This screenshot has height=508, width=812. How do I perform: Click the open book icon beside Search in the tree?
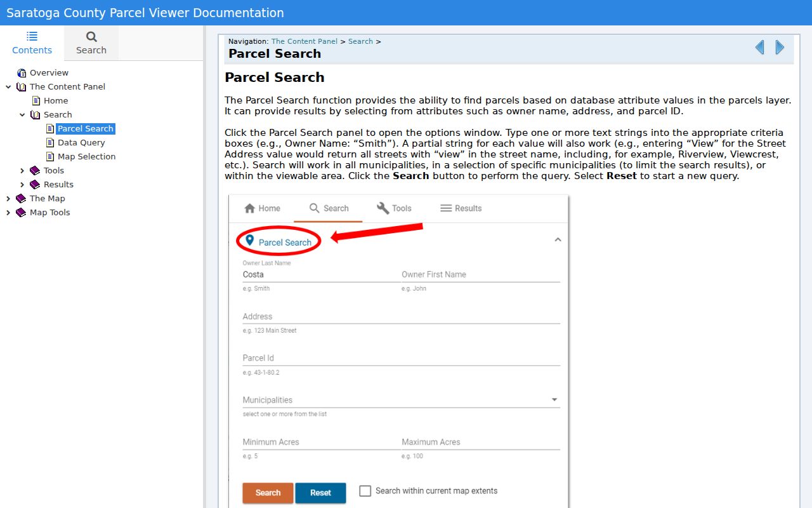(x=36, y=115)
